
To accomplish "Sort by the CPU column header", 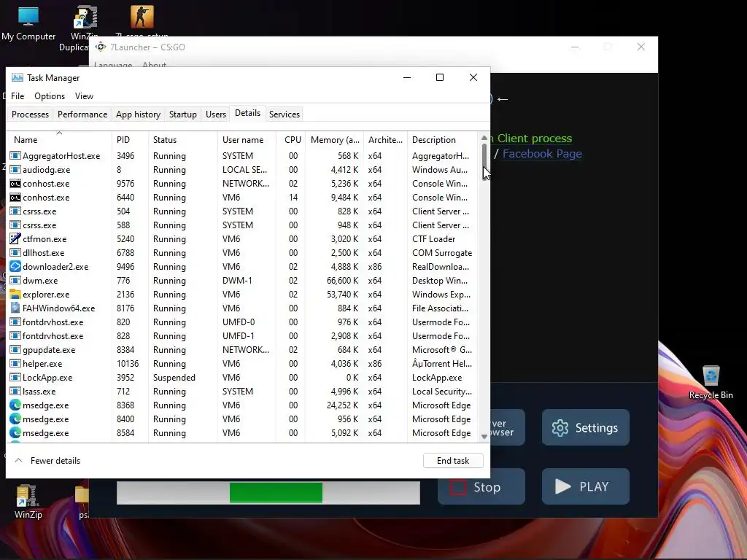I will (x=291, y=139).
